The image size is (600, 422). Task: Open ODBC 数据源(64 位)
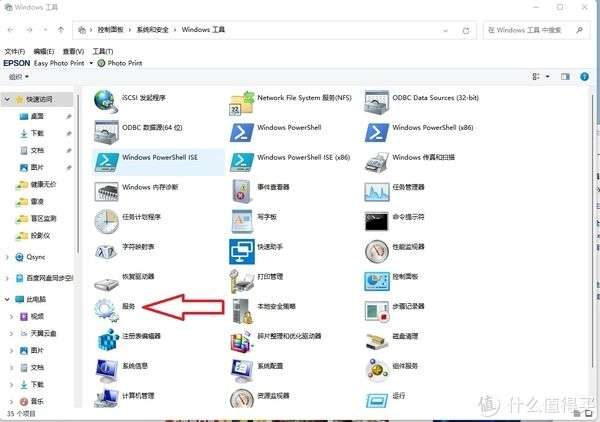point(138,132)
